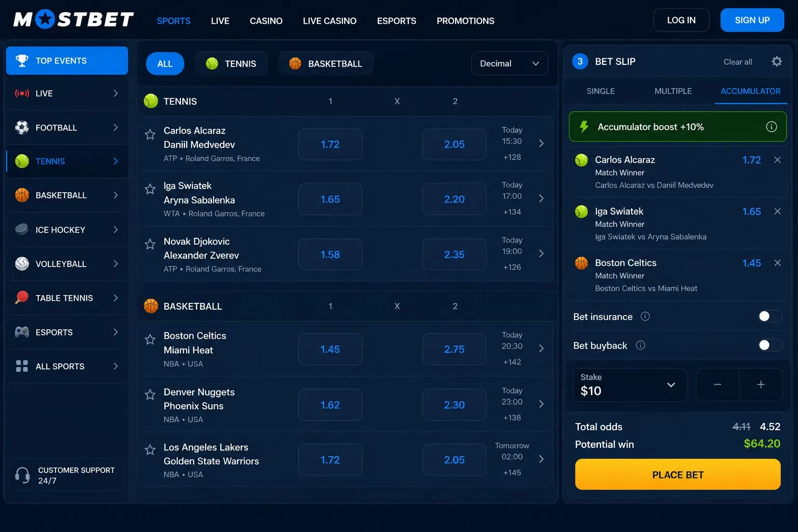Screen dimensions: 798x532
Task: Switch to the Multiple bet tab
Action: coord(673,91)
